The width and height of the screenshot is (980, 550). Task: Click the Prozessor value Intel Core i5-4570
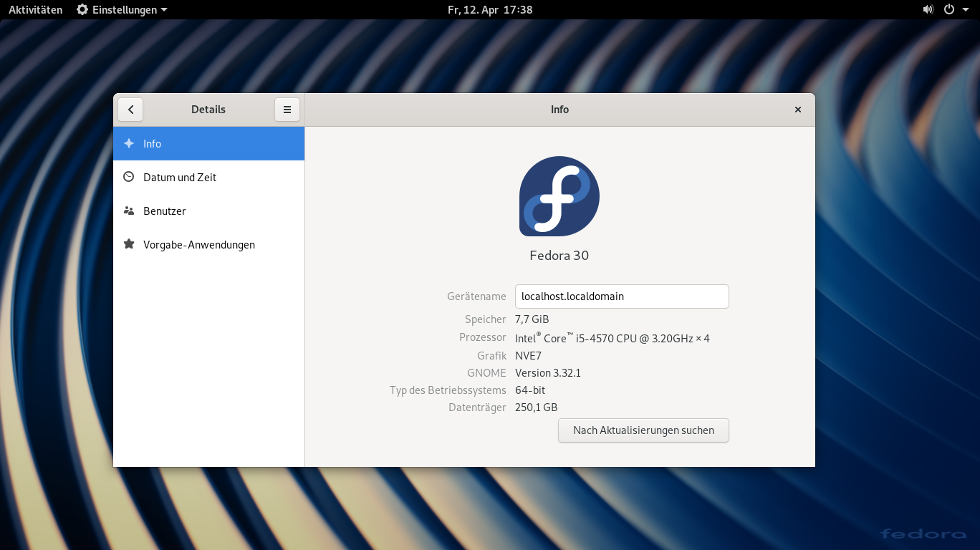[x=612, y=338]
